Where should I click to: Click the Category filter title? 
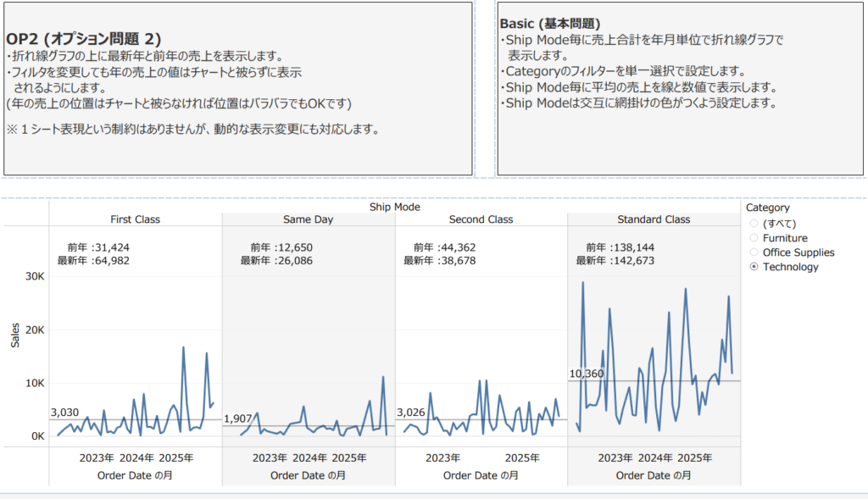tap(768, 208)
